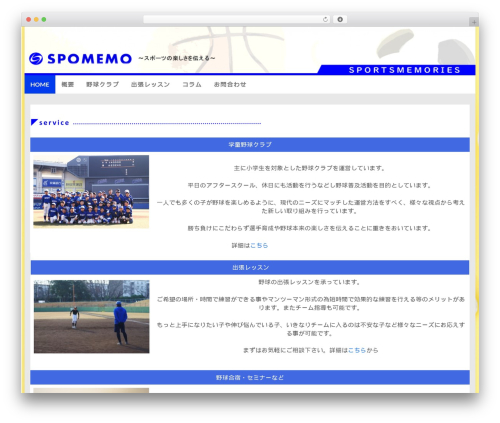Click the 野球合宿・セミナーなど section header

[x=250, y=377]
